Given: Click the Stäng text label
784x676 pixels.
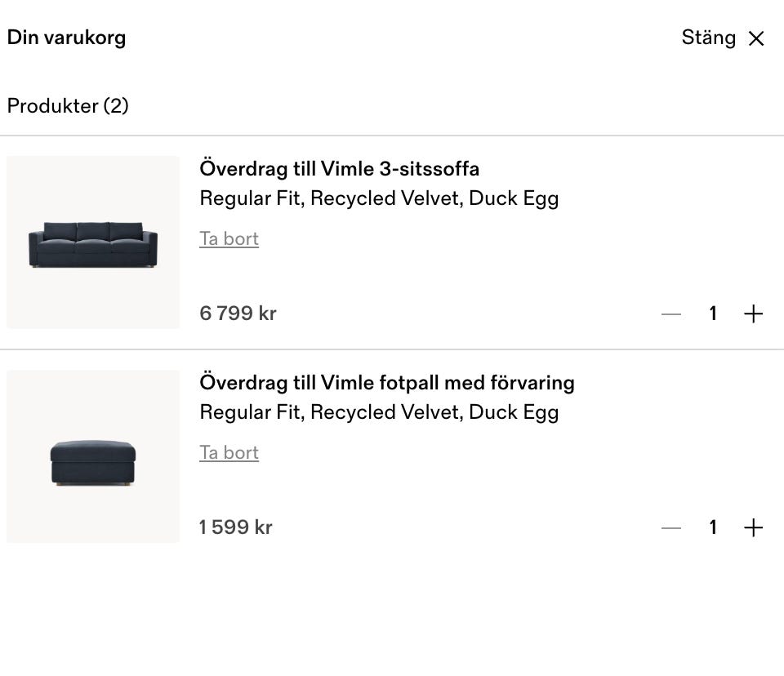Looking at the screenshot, I should coord(708,38).
